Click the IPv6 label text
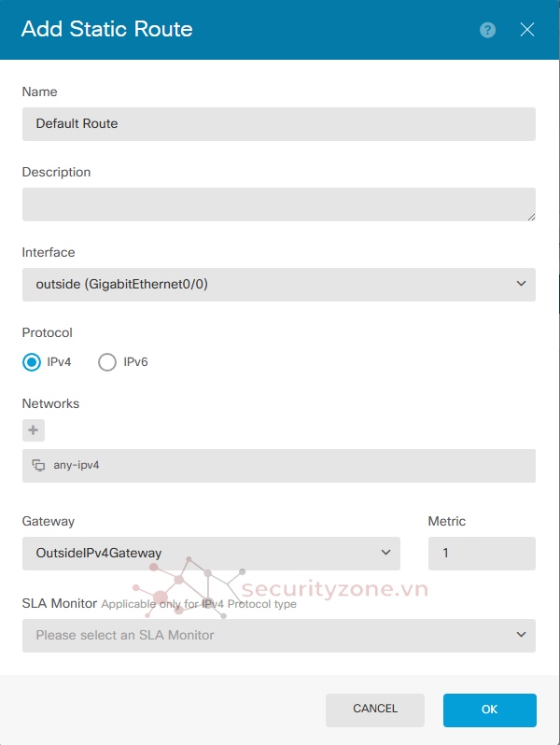 coord(136,362)
